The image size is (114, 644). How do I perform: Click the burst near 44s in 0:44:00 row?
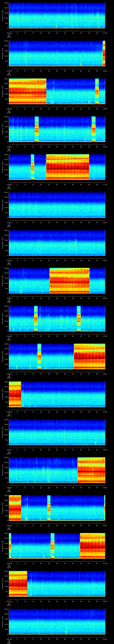[79, 318]
